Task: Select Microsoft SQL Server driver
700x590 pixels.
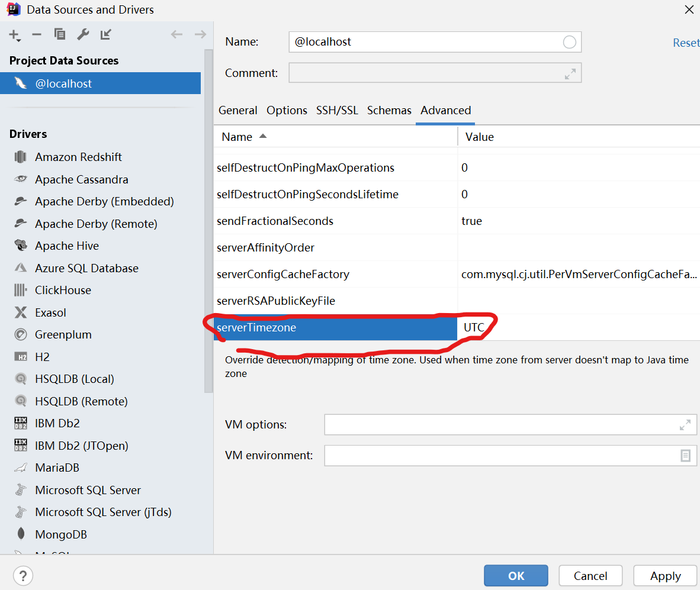Action: (x=88, y=490)
